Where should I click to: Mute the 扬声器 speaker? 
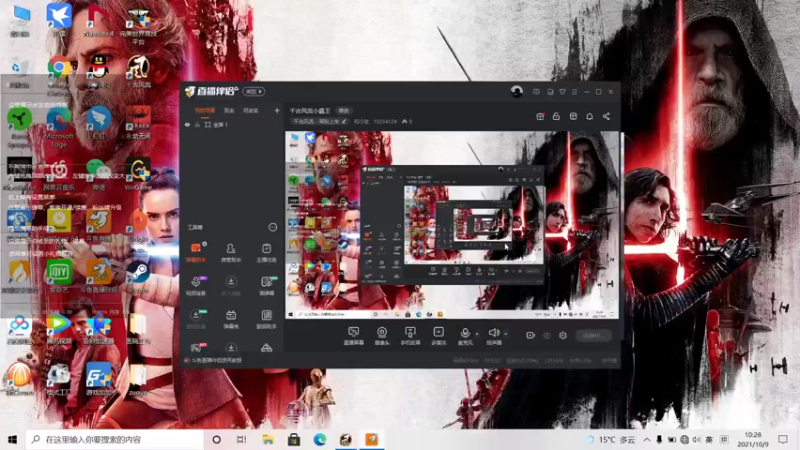(493, 336)
